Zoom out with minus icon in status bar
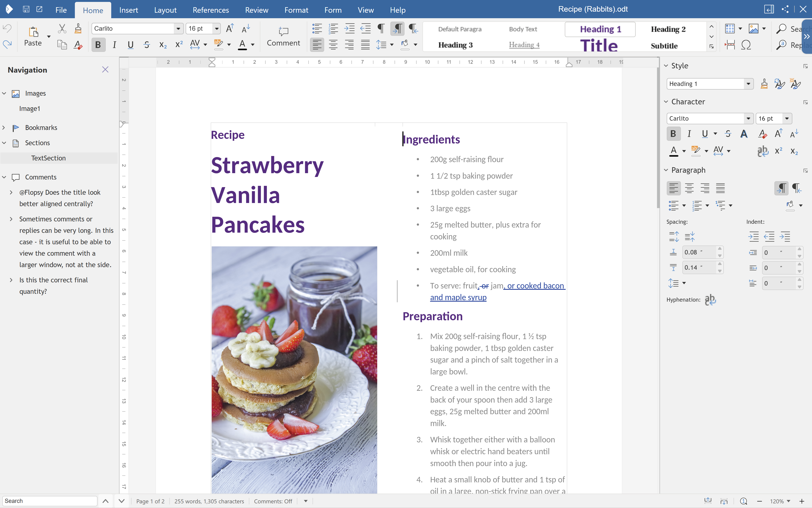Screen dimensions: 812x508 760,501
